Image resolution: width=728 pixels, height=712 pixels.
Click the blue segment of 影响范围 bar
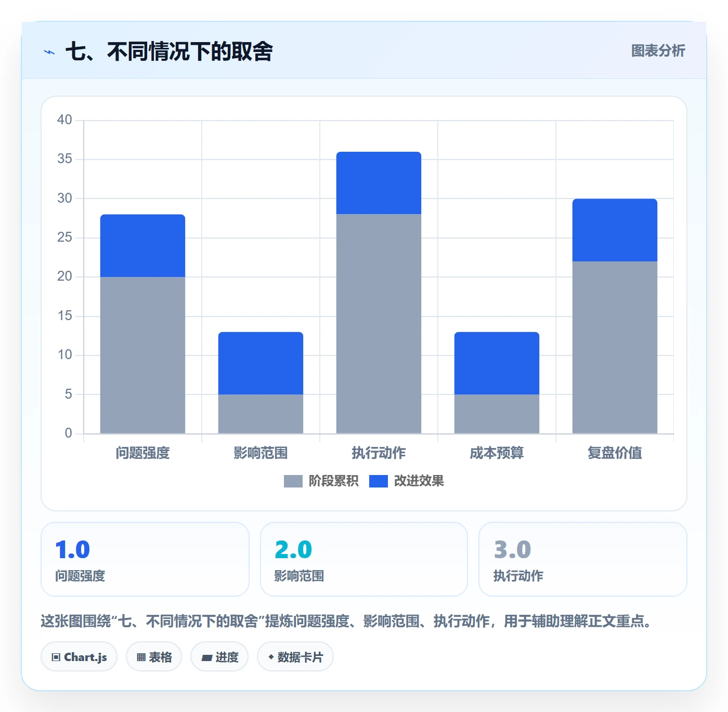tap(261, 363)
